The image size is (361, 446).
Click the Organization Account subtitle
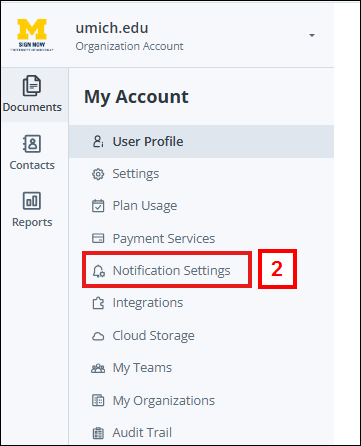click(129, 46)
